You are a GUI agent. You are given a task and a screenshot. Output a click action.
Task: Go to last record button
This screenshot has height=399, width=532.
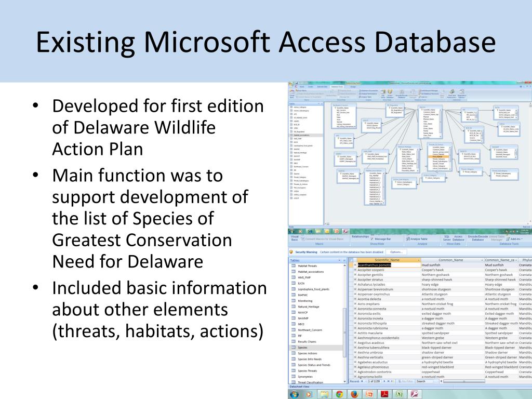point(389,381)
